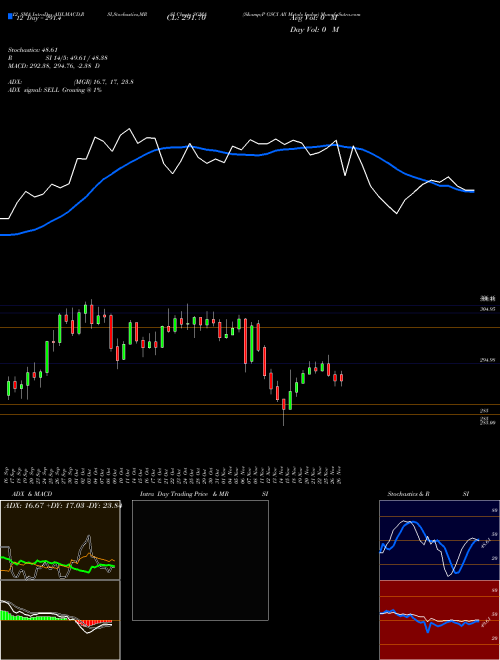This screenshot has width=500, height=660.
Task: Click the '(MGR) 16.7, 17, 23.8' ADX values
Action: click(x=104, y=82)
